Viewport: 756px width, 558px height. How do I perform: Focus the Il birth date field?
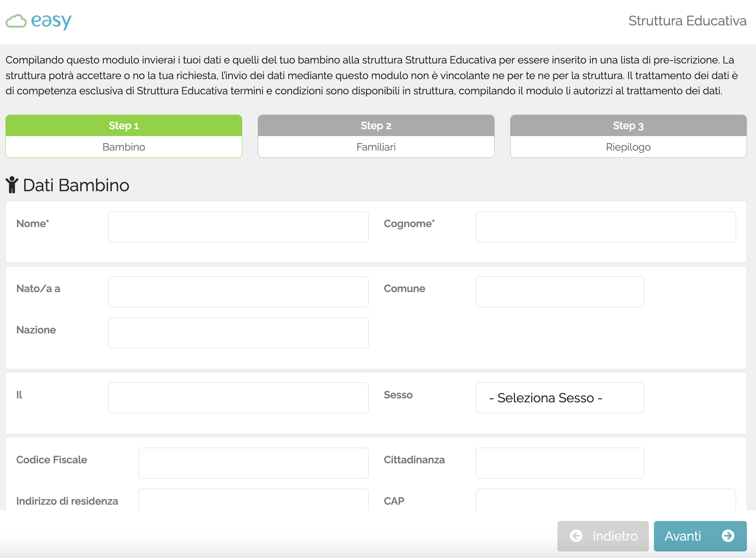238,398
